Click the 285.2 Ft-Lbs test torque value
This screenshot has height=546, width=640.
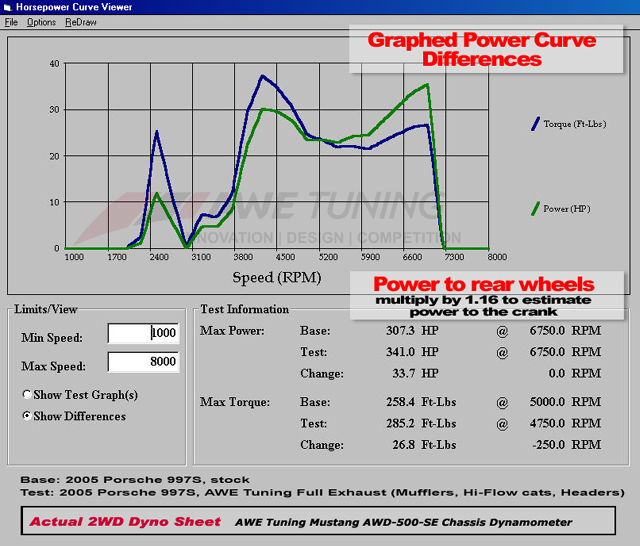[x=421, y=423]
